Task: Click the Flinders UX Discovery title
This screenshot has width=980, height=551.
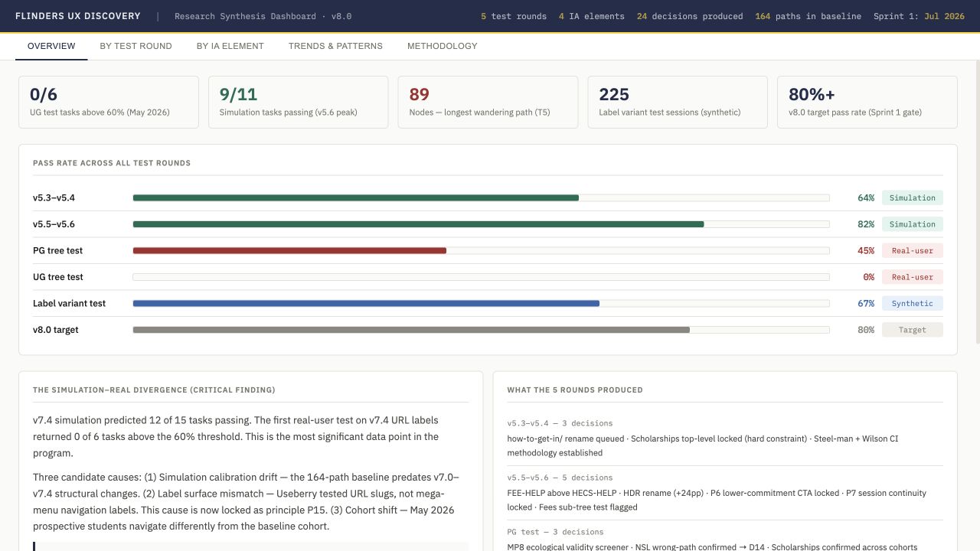Action: 78,16
